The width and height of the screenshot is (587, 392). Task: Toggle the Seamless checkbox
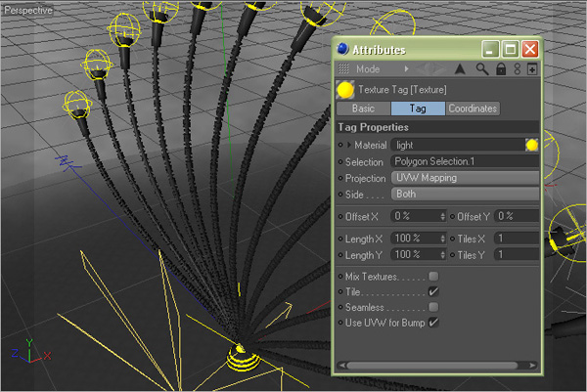[433, 307]
